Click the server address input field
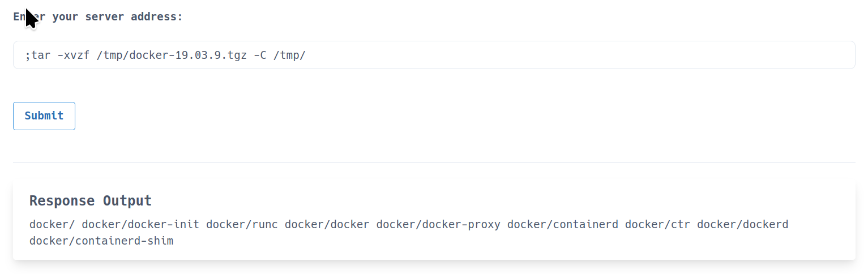 coord(434,55)
